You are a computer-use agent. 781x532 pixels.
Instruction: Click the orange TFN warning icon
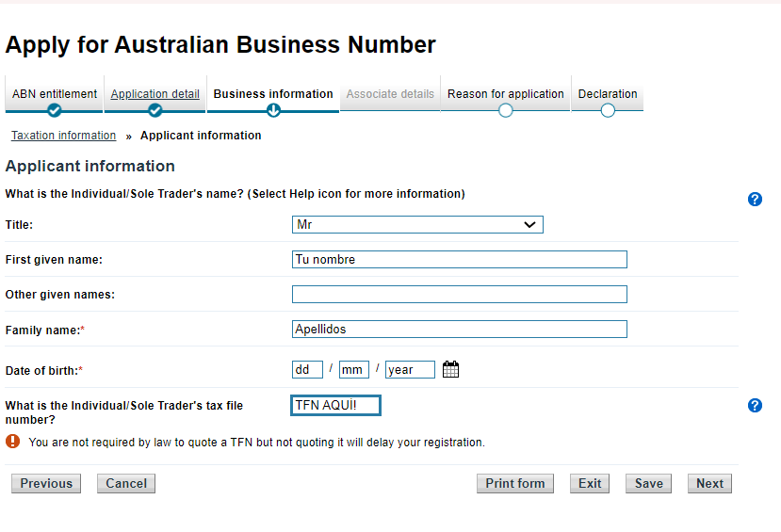click(x=13, y=442)
